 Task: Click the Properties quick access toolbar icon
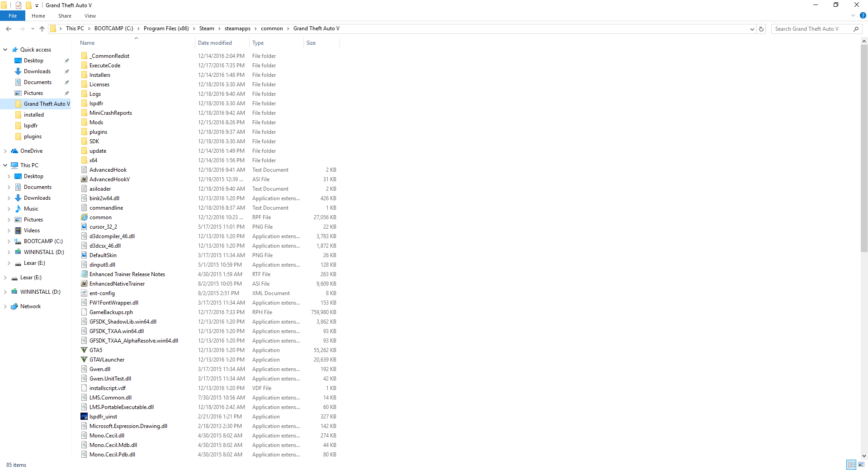click(19, 5)
